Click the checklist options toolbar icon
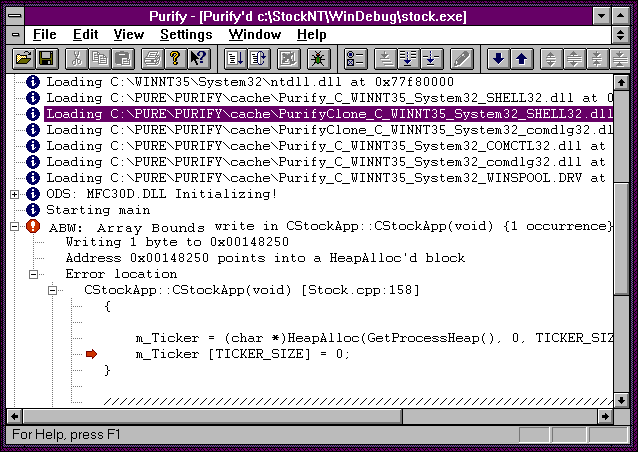The height and width of the screenshot is (452, 638). coord(355,59)
